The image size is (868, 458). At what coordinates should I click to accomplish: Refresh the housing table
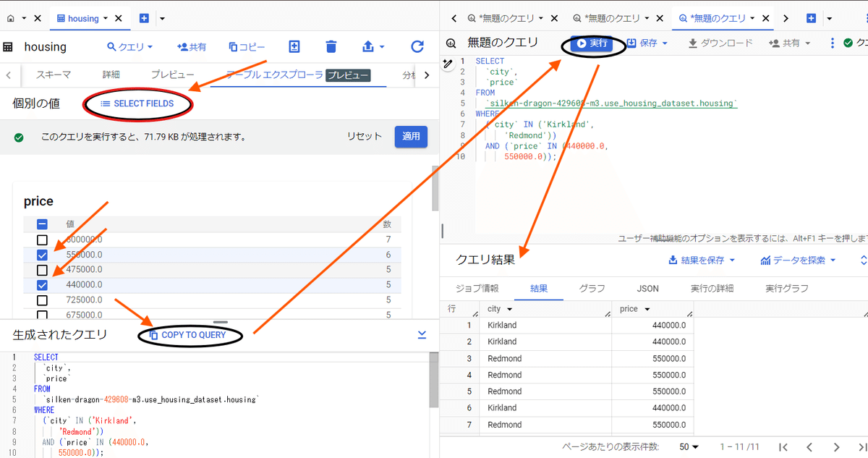tap(417, 47)
